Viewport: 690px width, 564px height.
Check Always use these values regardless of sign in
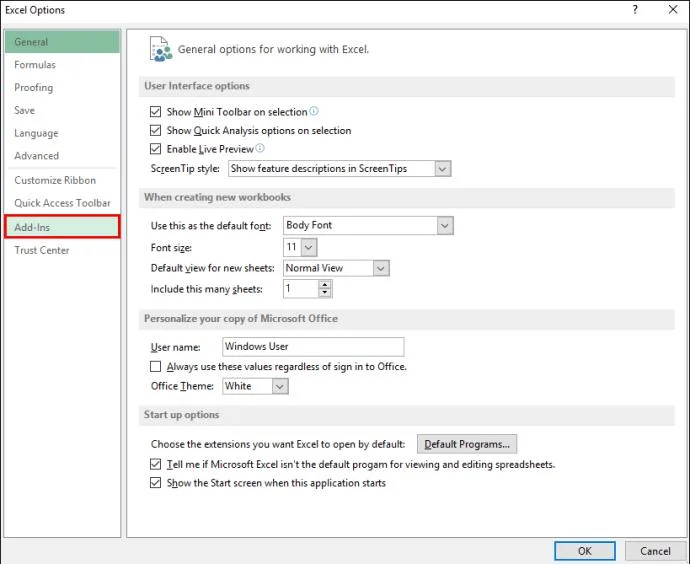155,366
